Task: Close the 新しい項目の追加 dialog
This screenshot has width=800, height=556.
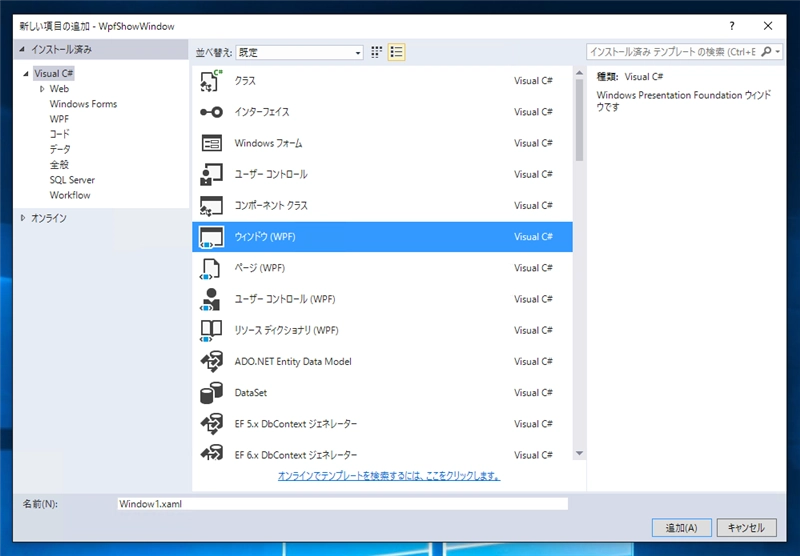Action: [768, 26]
